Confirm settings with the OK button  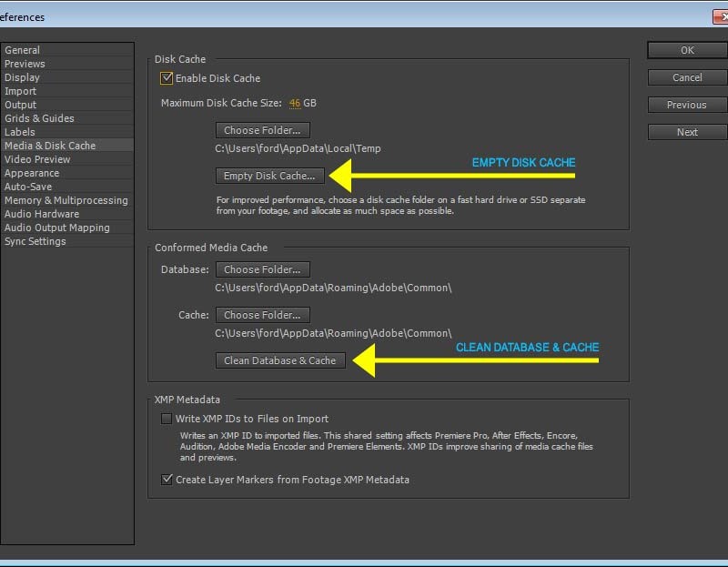tap(687, 50)
